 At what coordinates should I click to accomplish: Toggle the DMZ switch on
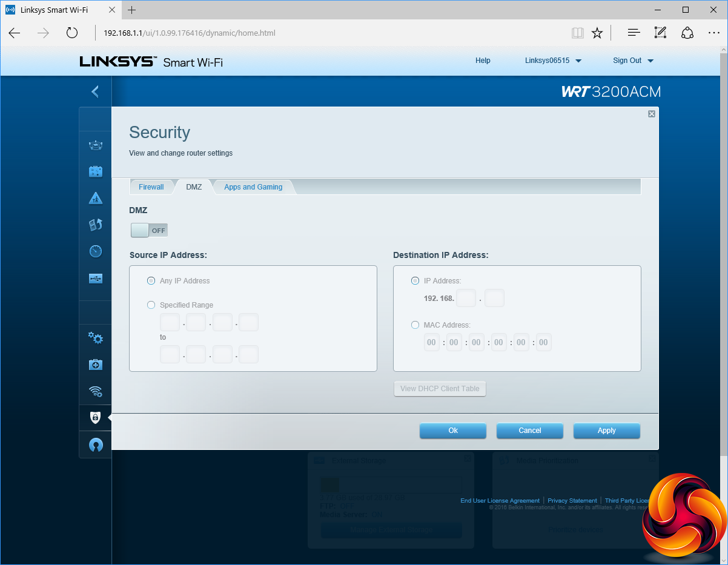pyautogui.click(x=149, y=230)
